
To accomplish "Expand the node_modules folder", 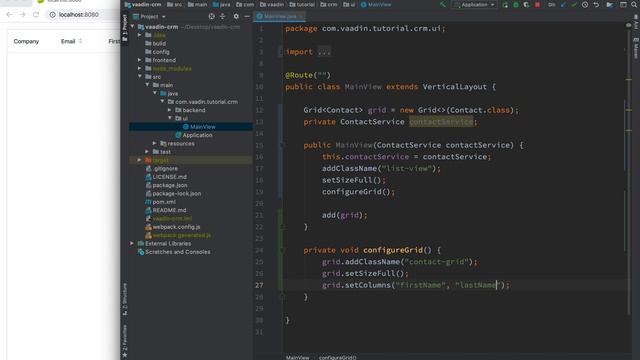I will (x=140, y=68).
